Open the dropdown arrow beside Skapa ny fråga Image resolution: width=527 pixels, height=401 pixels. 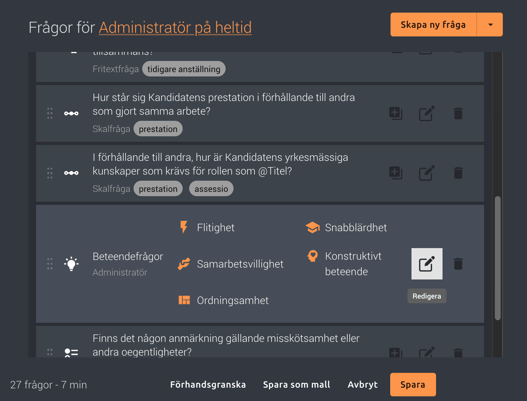point(490,25)
